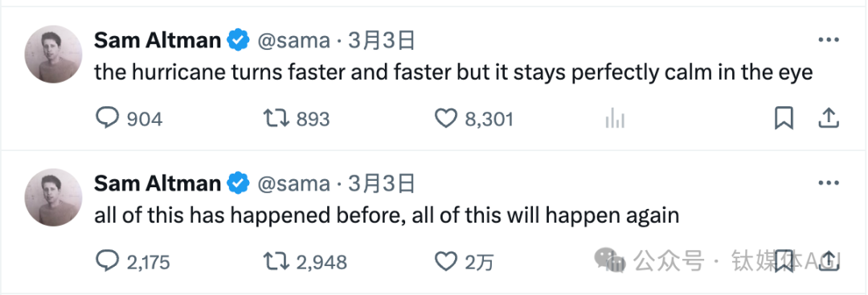The height and width of the screenshot is (295, 868).
Task: Reply to the hurricane tweet
Action: click(108, 118)
